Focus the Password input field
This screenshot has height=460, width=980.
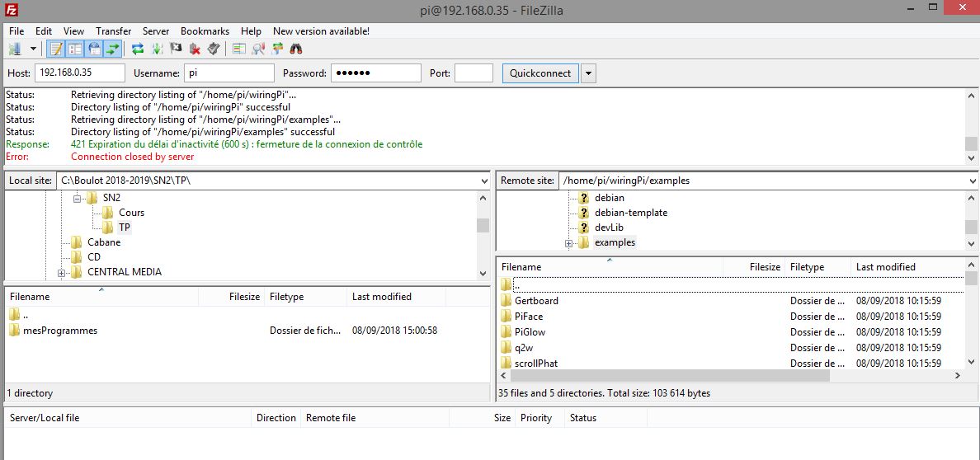(x=376, y=73)
